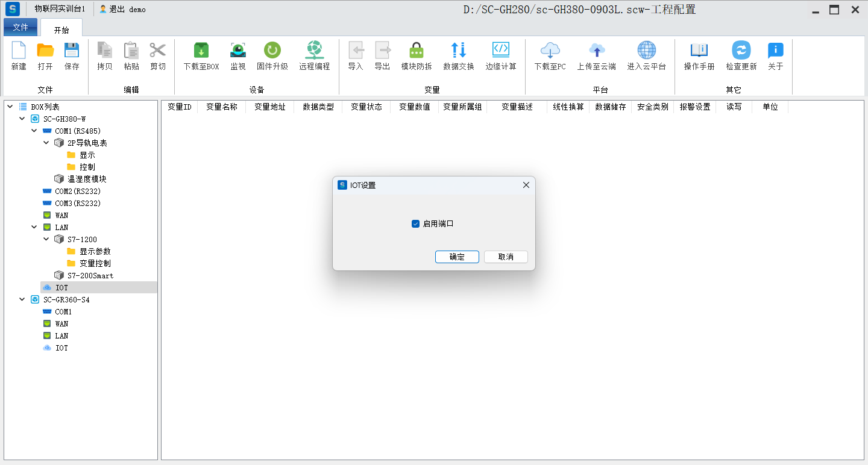868x465 pixels.
Task: Click 取消 to cancel IOT settings
Action: (506, 257)
